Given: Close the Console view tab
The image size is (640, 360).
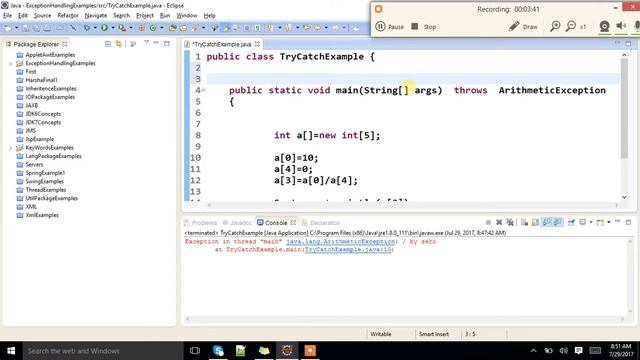Looking at the screenshot, I should click(293, 223).
